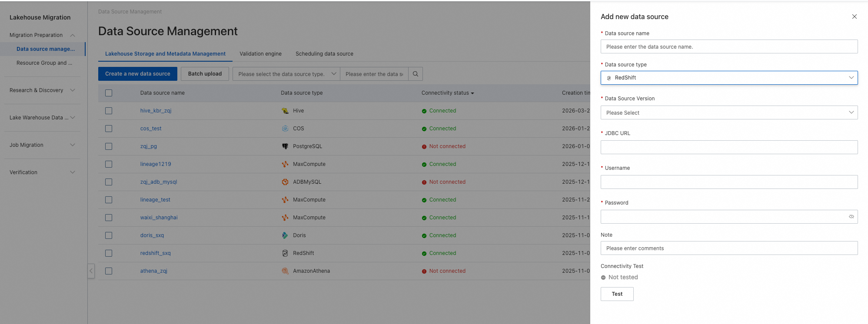Tick the checkbox for redshift_sxq
This screenshot has width=868, height=324.
109,253
